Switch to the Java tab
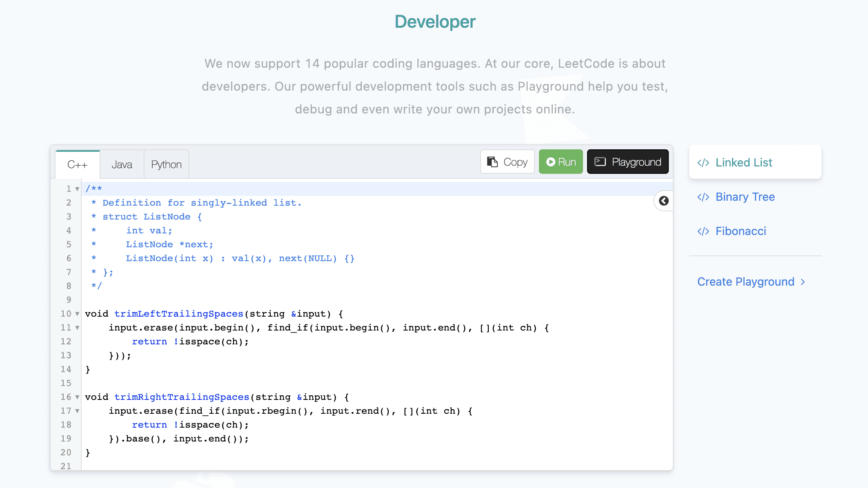 click(x=122, y=164)
